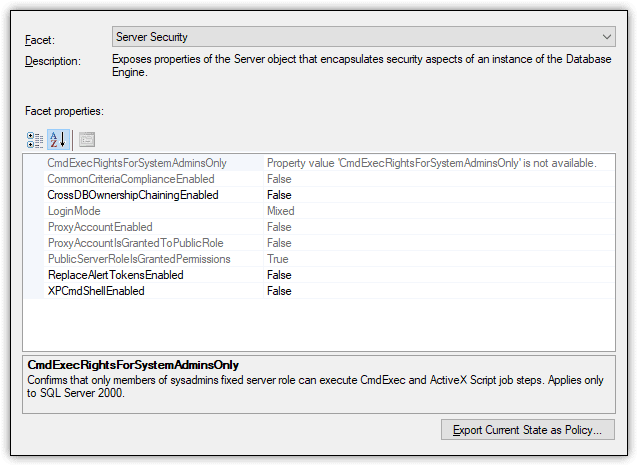
Task: Select the CmdExecRightsForSystemAdminsOnly property row
Action: point(319,163)
